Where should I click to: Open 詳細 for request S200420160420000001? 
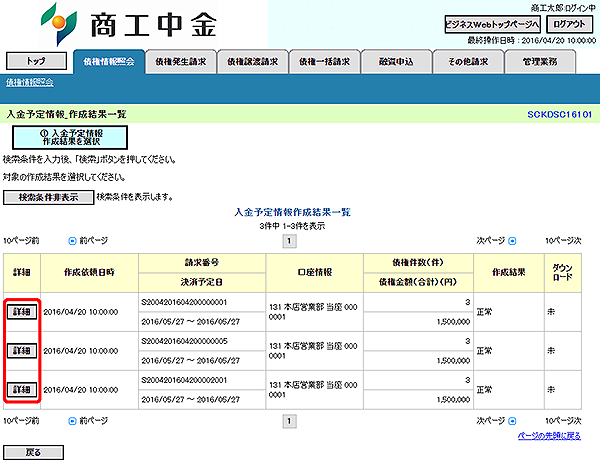(x=22, y=312)
